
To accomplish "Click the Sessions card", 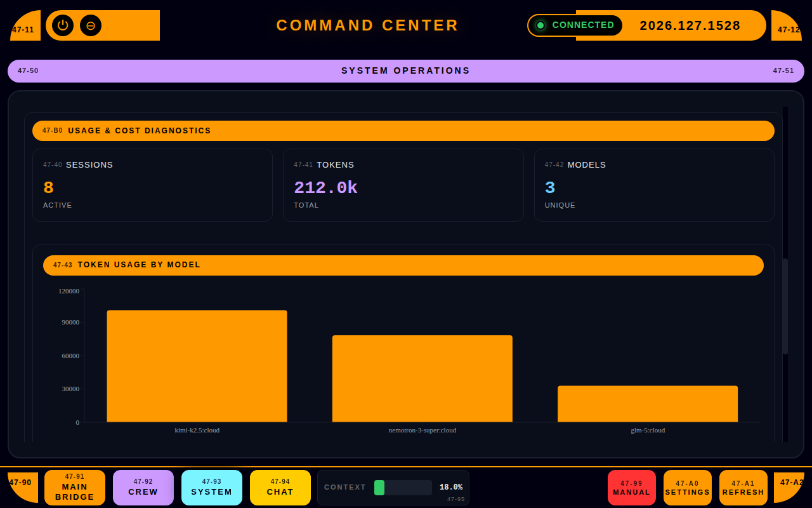I will 152,185.
